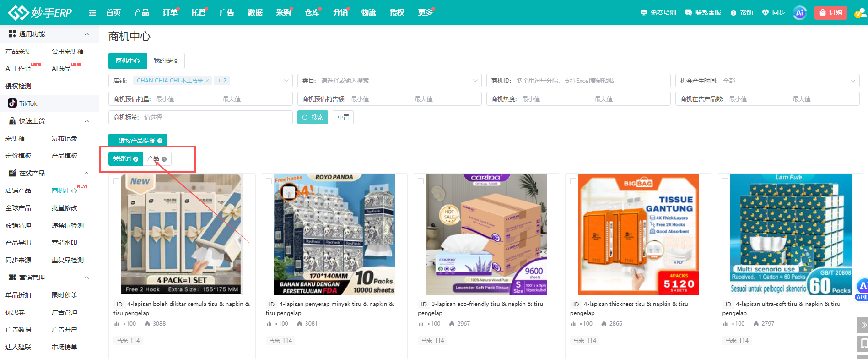Open the 仓库 top menu

pos(312,12)
